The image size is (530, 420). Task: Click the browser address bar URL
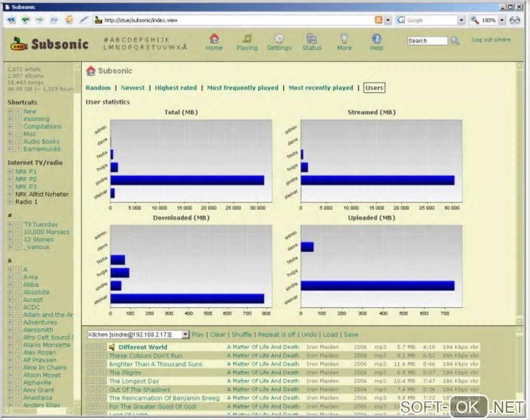(x=233, y=20)
